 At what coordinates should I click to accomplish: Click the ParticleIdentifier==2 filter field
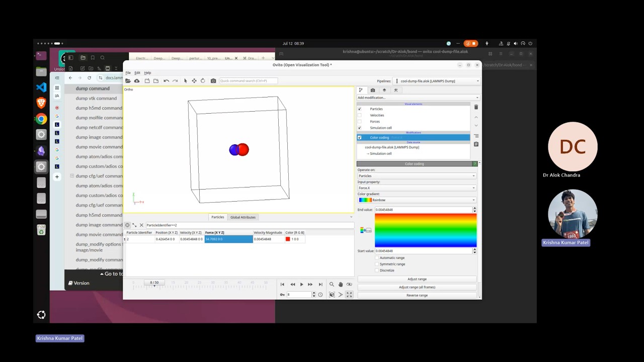(x=249, y=225)
